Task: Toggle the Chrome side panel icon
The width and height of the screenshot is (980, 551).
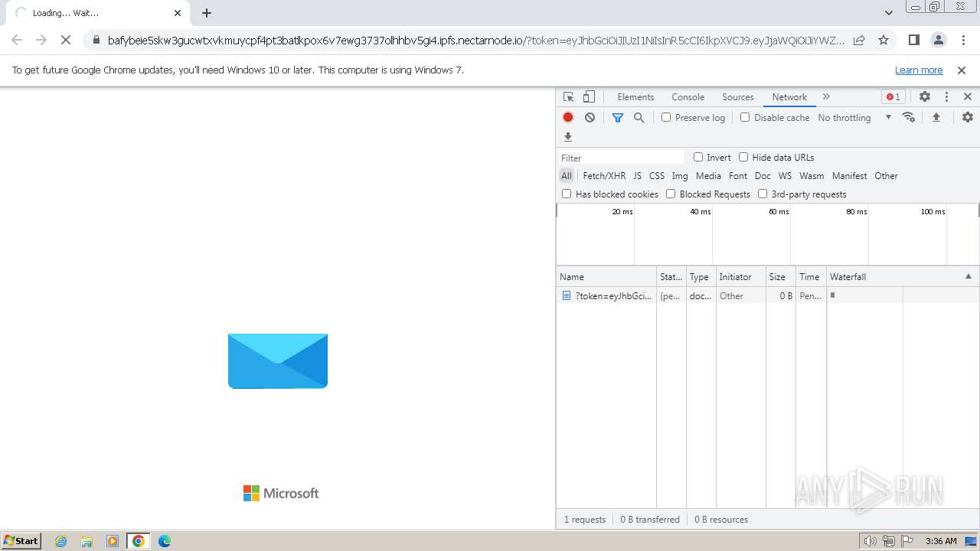Action: click(x=913, y=40)
